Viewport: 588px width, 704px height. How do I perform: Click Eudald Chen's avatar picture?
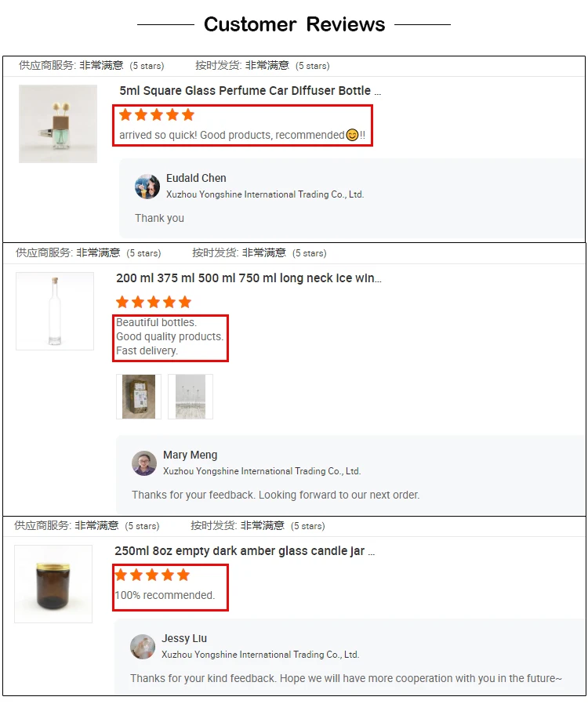coord(147,187)
